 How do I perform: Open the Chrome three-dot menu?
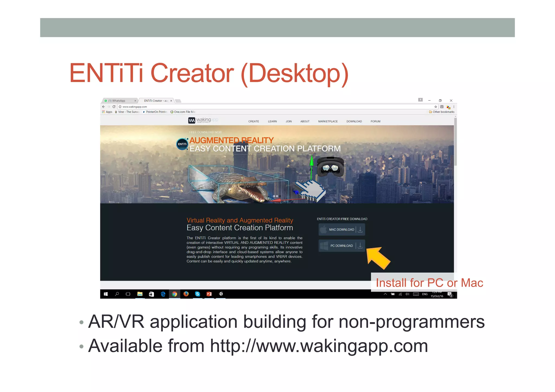(x=454, y=107)
